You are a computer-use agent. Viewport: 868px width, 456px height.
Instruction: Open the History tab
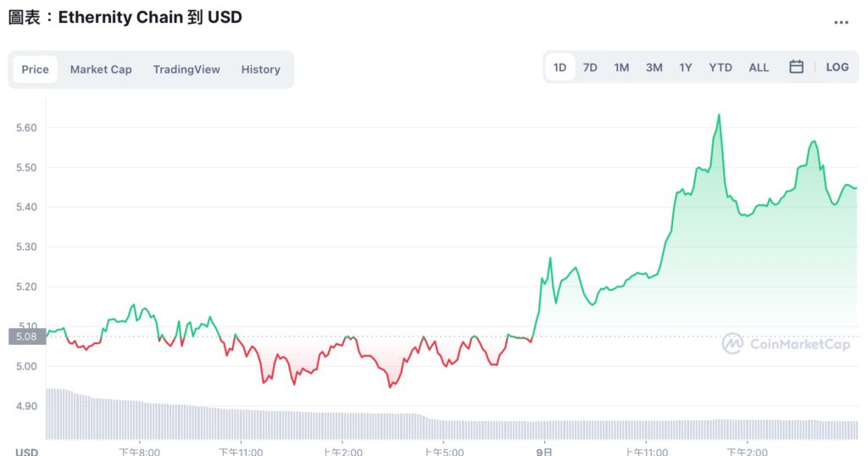(260, 70)
